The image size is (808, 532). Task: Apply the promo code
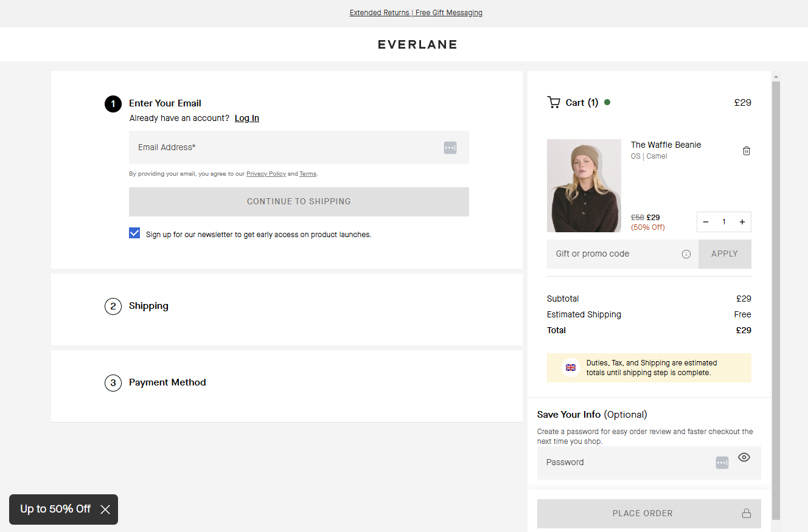tap(725, 254)
